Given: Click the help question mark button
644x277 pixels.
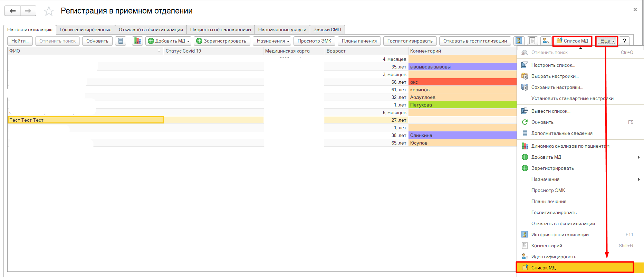Looking at the screenshot, I should (624, 41).
